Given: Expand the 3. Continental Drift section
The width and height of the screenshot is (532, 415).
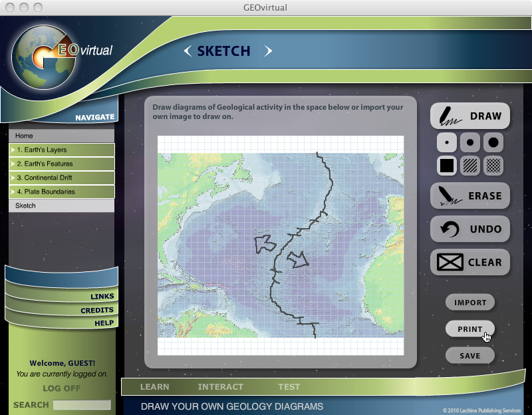Looking at the screenshot, I should pyautogui.click(x=61, y=178).
